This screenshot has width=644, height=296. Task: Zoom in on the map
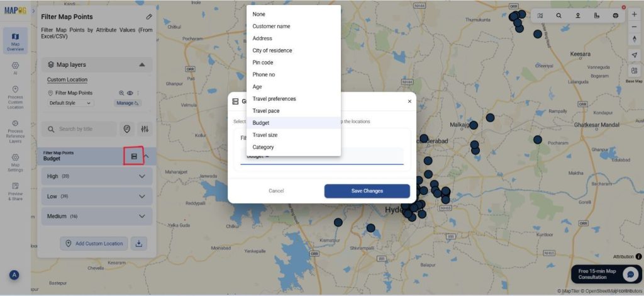pyautogui.click(x=634, y=14)
